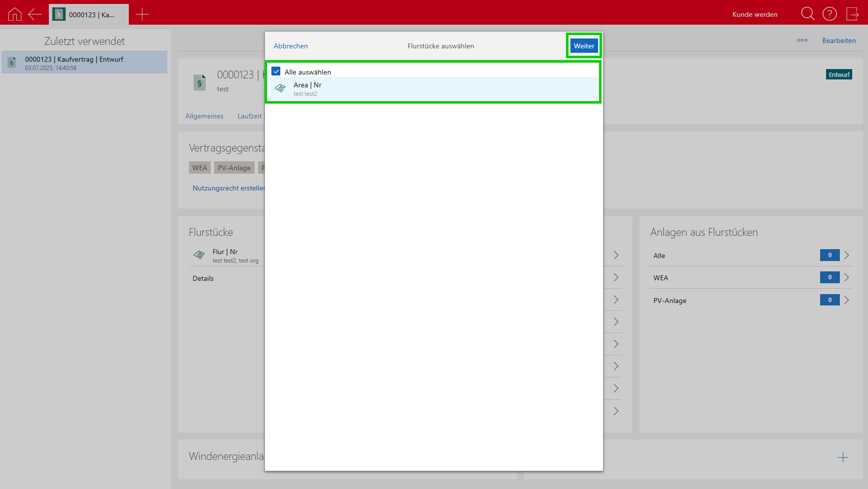The width and height of the screenshot is (868, 489).
Task: Click the Home icon in top bar
Action: coord(15,14)
